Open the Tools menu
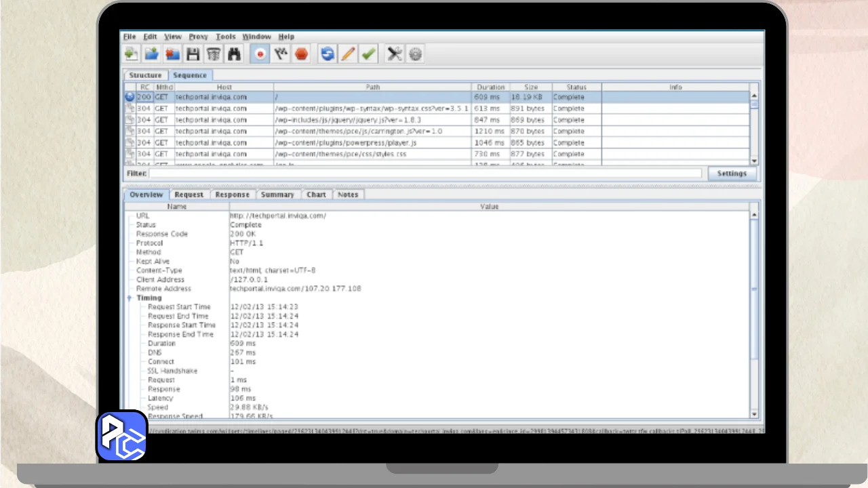The height and width of the screenshot is (488, 868). click(x=225, y=37)
